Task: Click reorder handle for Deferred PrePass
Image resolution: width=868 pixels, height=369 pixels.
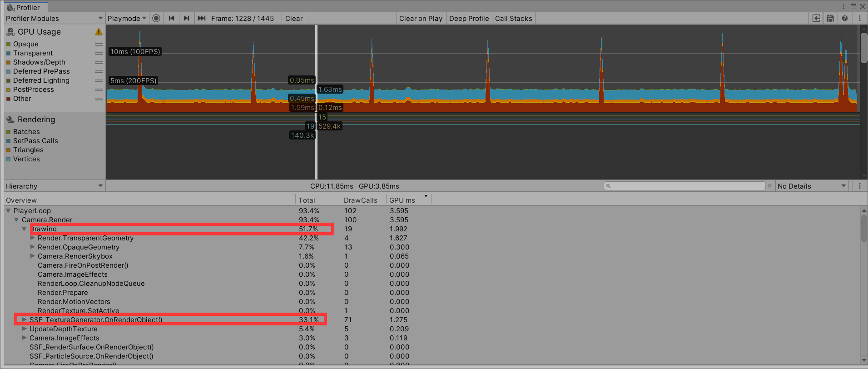Action: (99, 71)
